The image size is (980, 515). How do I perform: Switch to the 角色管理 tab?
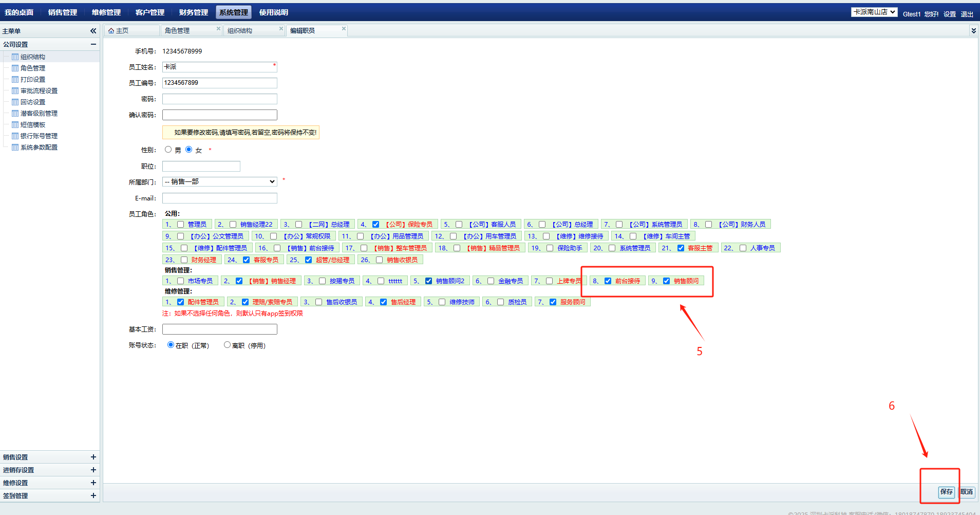178,31
